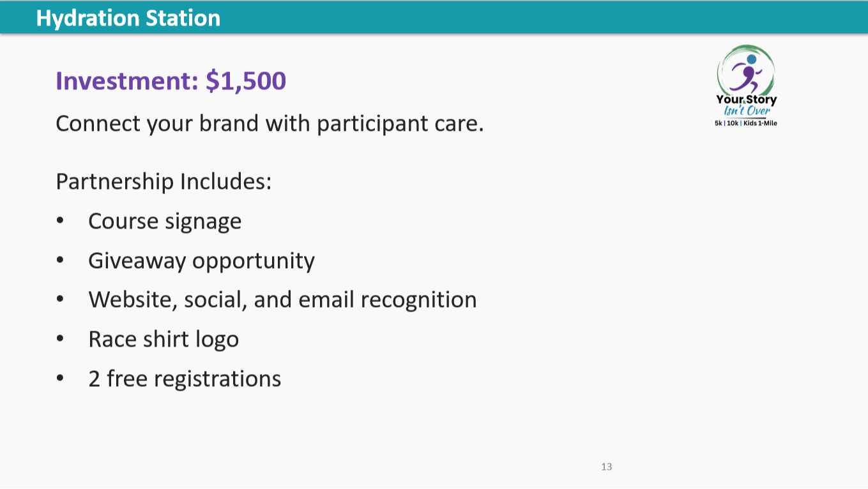Click the Investment: $1,500 heading
This screenshot has height=489, width=868.
pyautogui.click(x=171, y=82)
